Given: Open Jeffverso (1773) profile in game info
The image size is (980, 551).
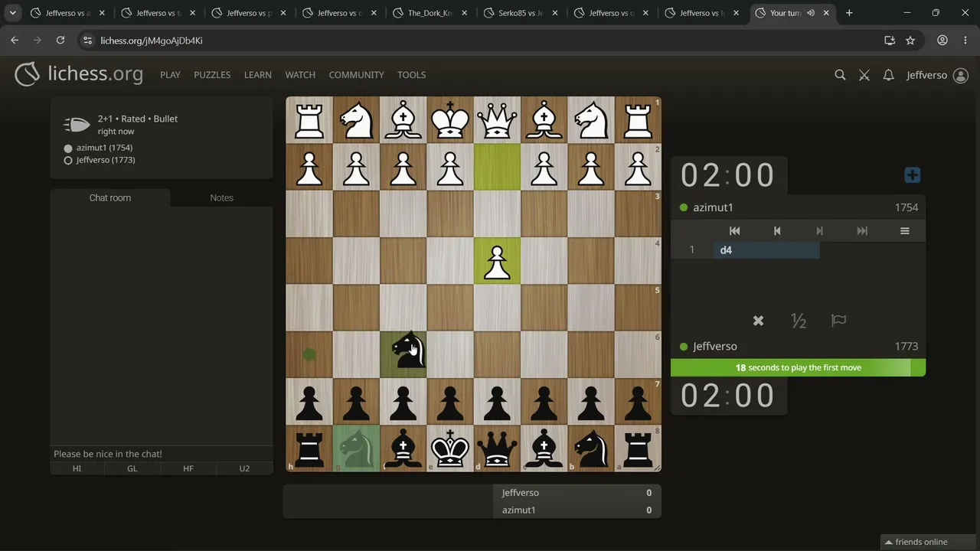Looking at the screenshot, I should point(106,160).
